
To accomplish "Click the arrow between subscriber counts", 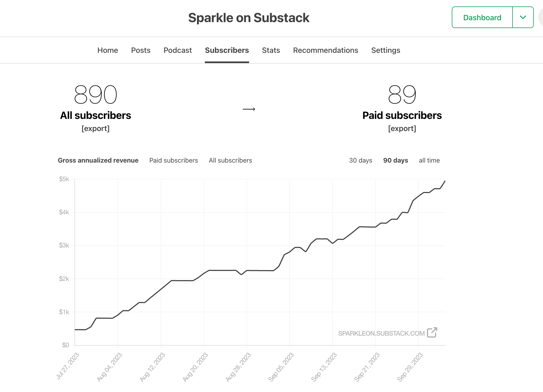I will (249, 109).
